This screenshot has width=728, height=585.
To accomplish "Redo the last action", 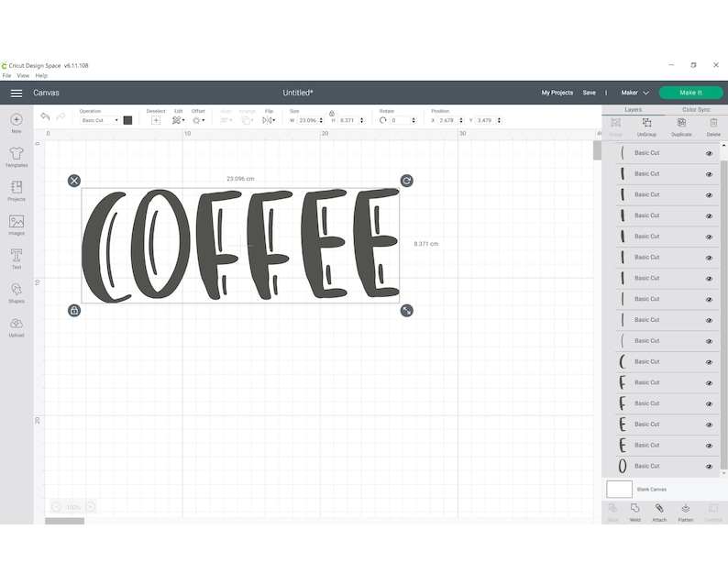I will pyautogui.click(x=61, y=116).
